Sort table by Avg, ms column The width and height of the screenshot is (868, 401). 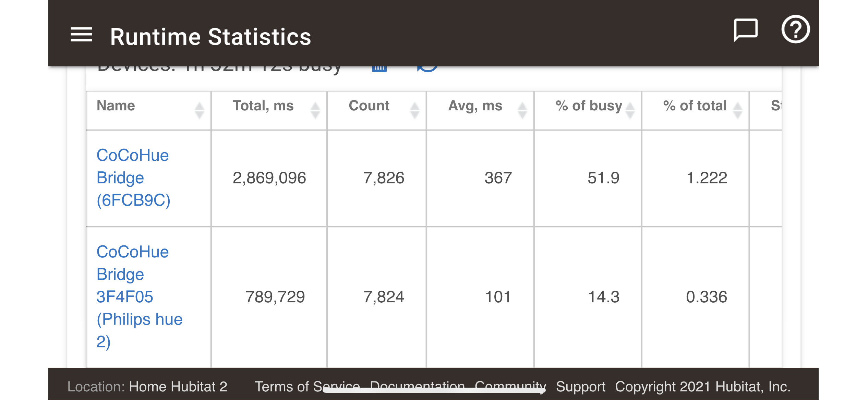click(480, 110)
